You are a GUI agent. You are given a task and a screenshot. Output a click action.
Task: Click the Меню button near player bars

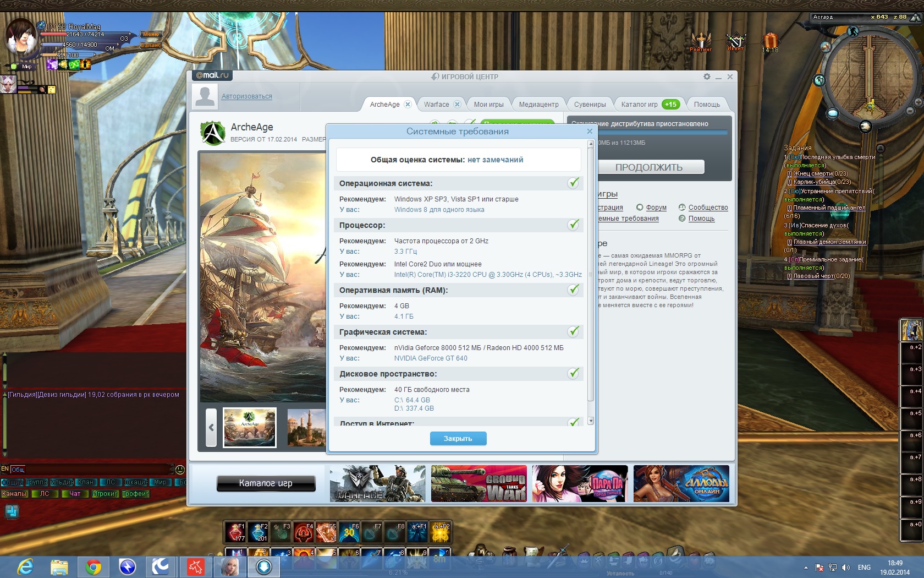150,34
